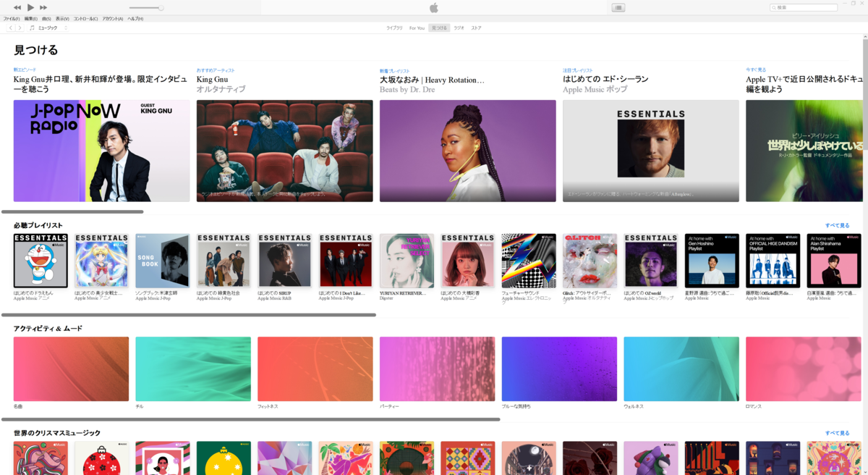Open the ヘルプ menu
This screenshot has height=475, width=868.
point(135,18)
